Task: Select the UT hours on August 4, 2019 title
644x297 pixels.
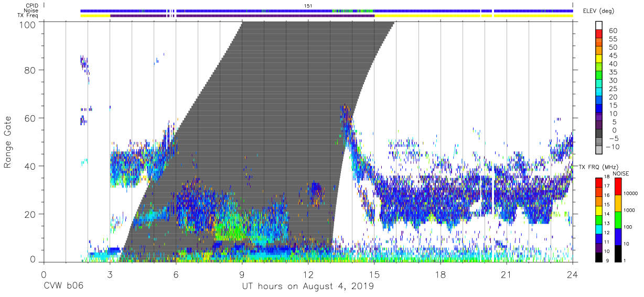Action: point(308,287)
